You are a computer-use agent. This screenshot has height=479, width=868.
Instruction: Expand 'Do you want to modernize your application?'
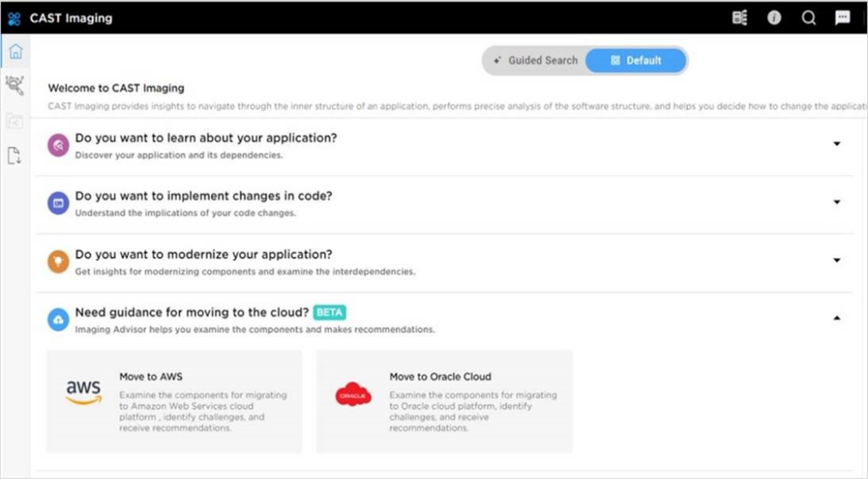point(837,261)
